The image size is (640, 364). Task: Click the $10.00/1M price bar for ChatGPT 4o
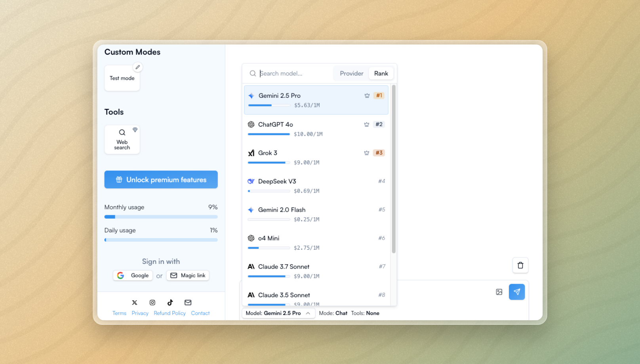(x=269, y=134)
